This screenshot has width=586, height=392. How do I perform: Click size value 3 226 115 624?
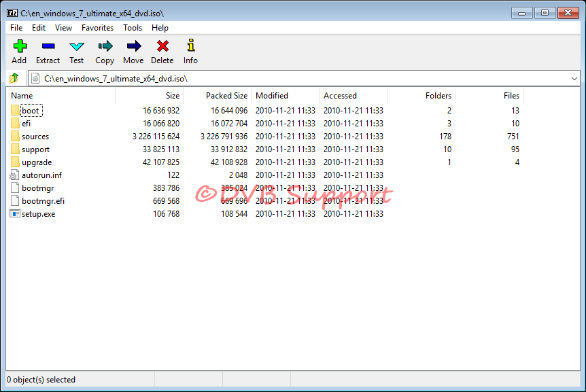pos(156,137)
